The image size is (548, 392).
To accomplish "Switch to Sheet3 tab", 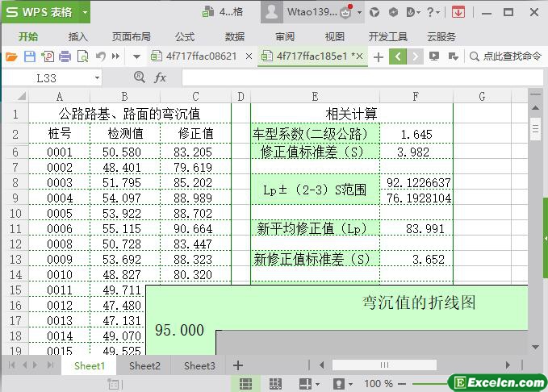I will click(199, 366).
